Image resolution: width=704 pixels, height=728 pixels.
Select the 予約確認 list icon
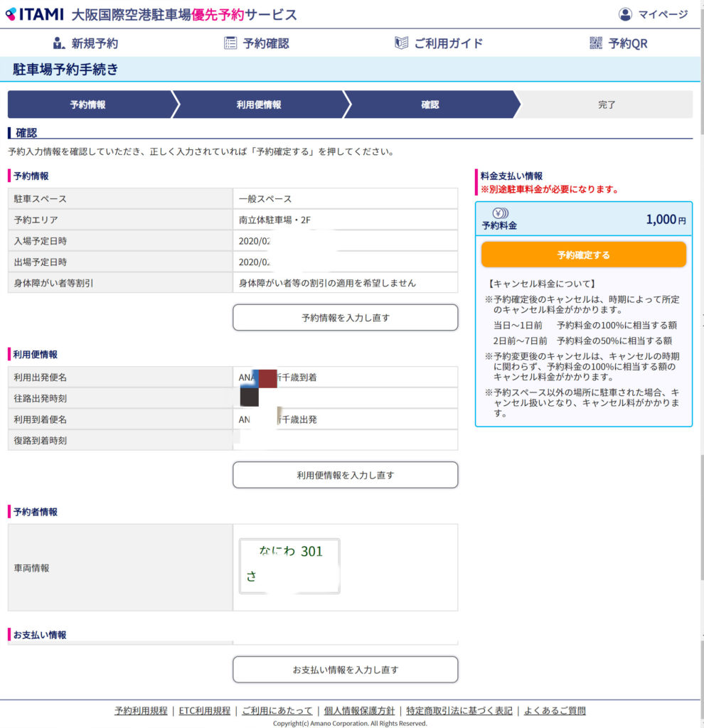click(230, 43)
